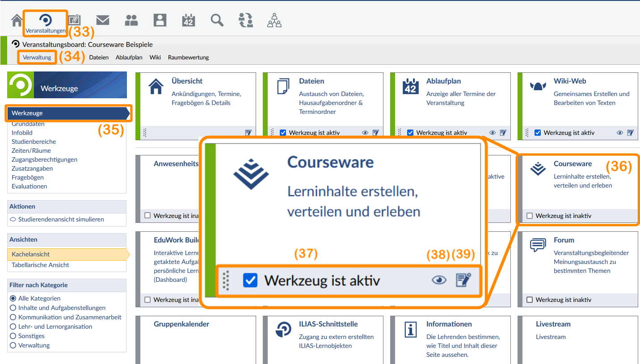
Task: Open the community people icon
Action: (x=131, y=20)
